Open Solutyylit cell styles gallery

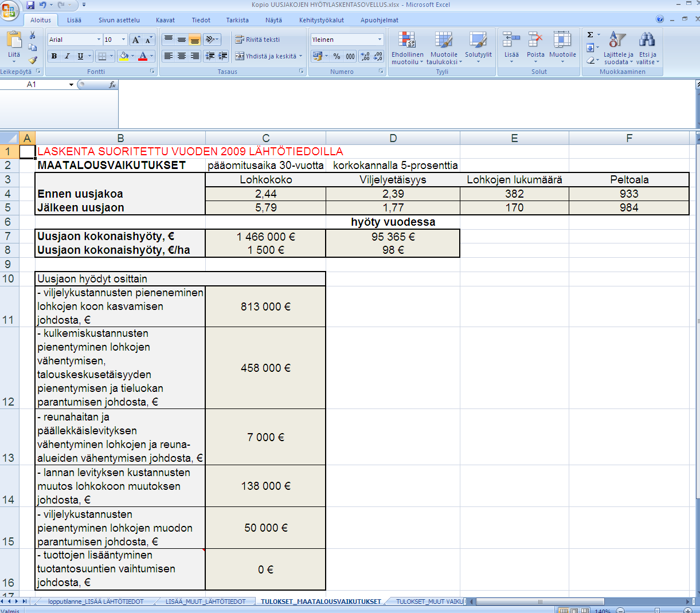(x=478, y=48)
